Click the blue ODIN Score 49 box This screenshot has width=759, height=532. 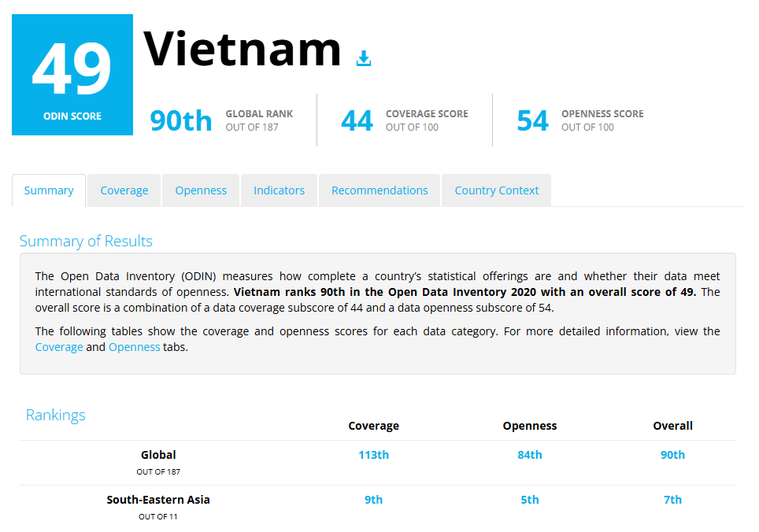pyautogui.click(x=72, y=75)
